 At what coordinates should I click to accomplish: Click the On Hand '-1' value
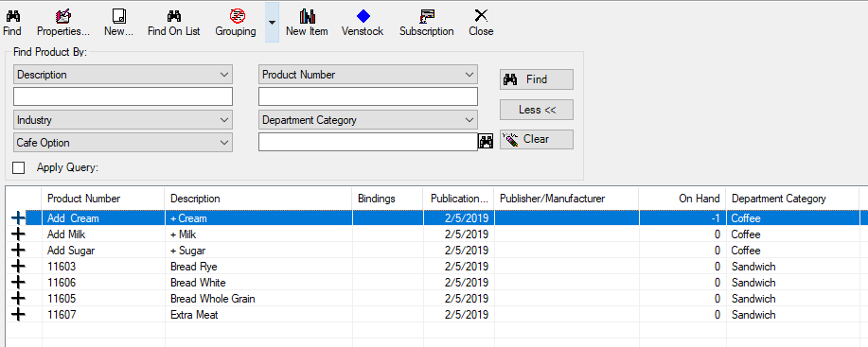tap(716, 218)
